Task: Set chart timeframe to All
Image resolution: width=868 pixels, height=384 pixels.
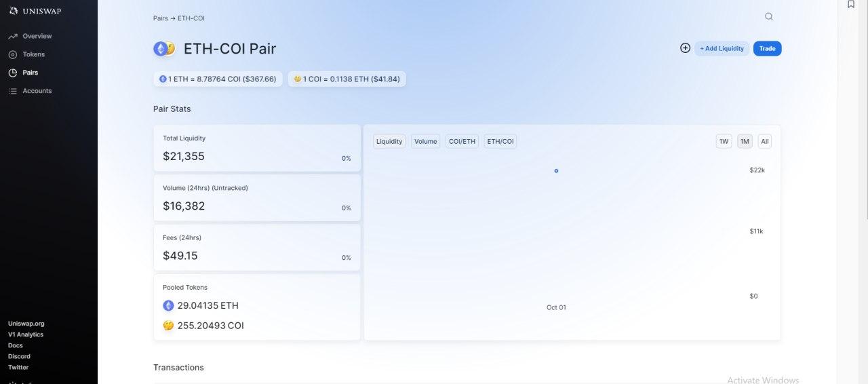Action: click(x=764, y=141)
